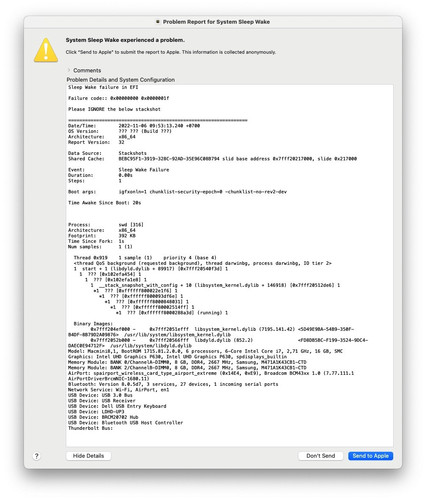
Task: Click the Model Macmini8,1 line
Action: (205, 351)
